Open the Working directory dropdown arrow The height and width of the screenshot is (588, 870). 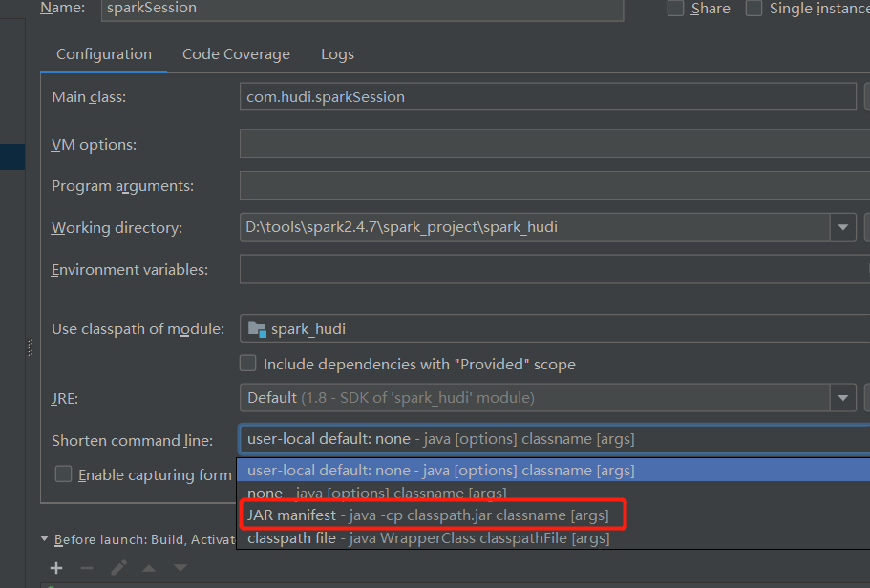click(843, 227)
